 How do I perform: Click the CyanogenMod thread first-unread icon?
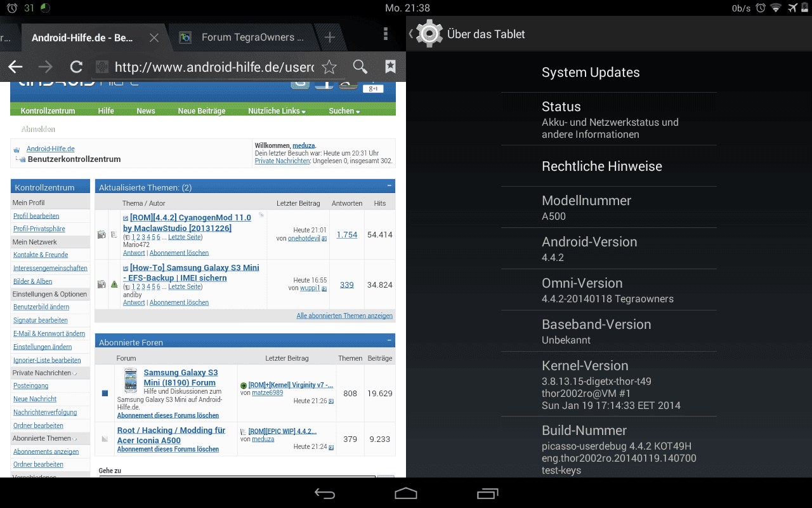coord(126,218)
